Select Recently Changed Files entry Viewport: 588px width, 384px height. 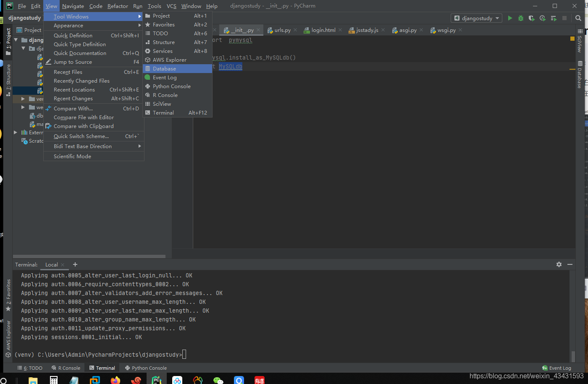[x=94, y=81]
